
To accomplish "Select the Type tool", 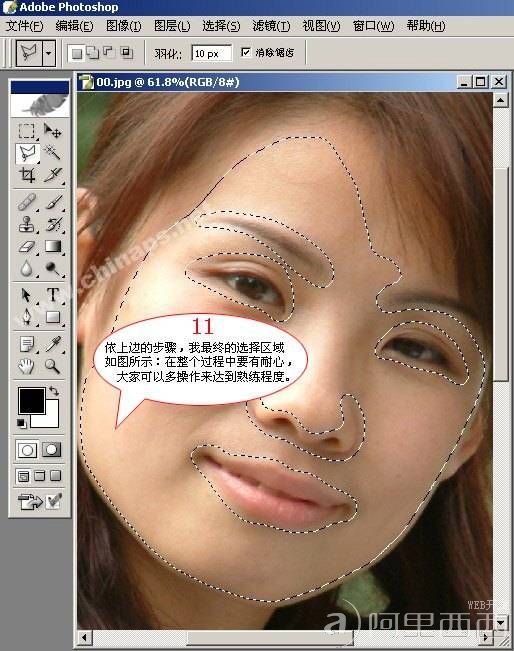I will point(52,294).
